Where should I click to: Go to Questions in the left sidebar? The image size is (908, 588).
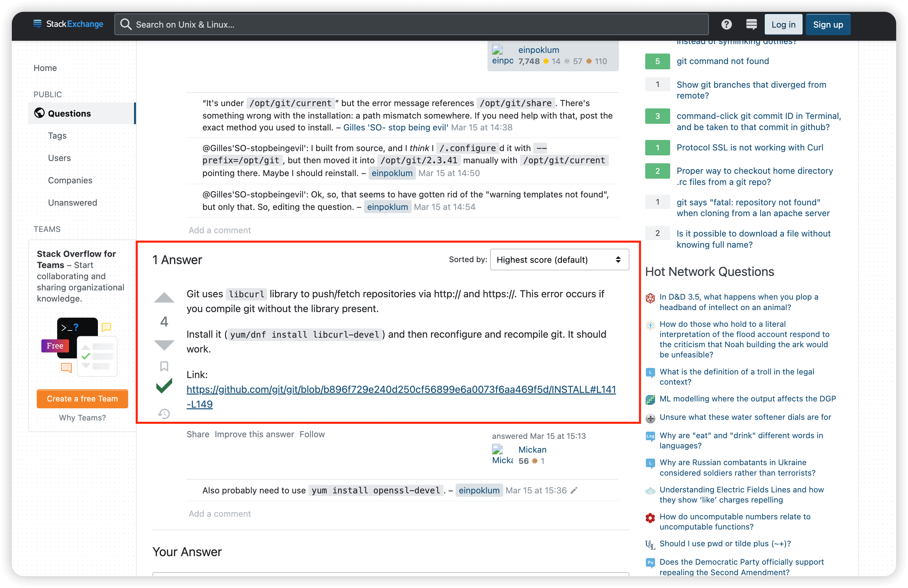pyautogui.click(x=69, y=113)
